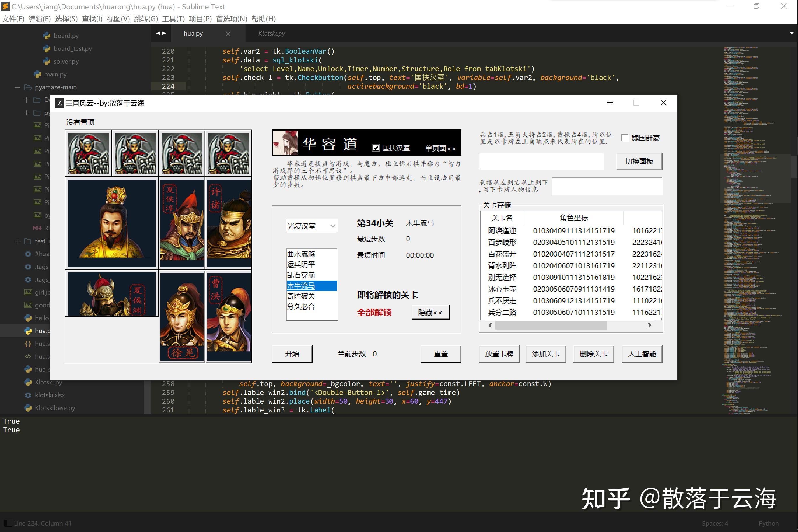798x532 pixels.
Task: Click the Z icon in game title bar
Action: pyautogui.click(x=60, y=103)
